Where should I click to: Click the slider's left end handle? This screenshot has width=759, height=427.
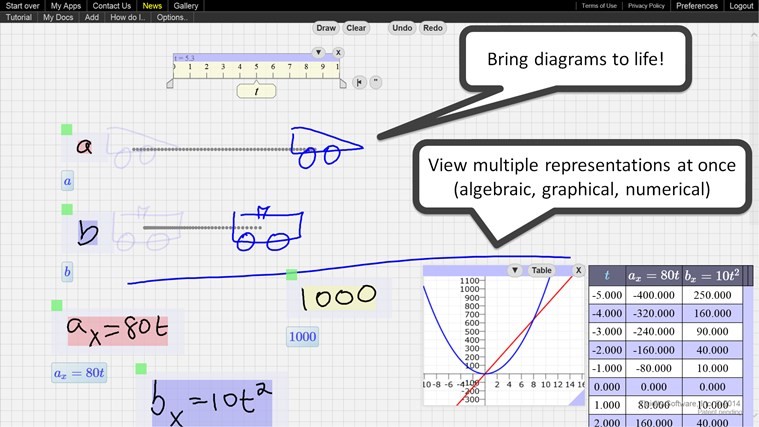(x=170, y=85)
